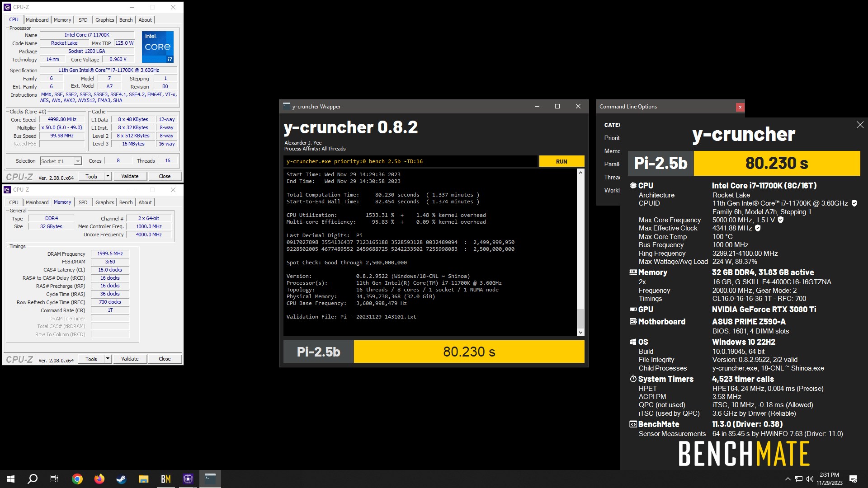Click the shield icon beside Max Effective Clock
The height and width of the screenshot is (488, 868).
click(x=758, y=228)
